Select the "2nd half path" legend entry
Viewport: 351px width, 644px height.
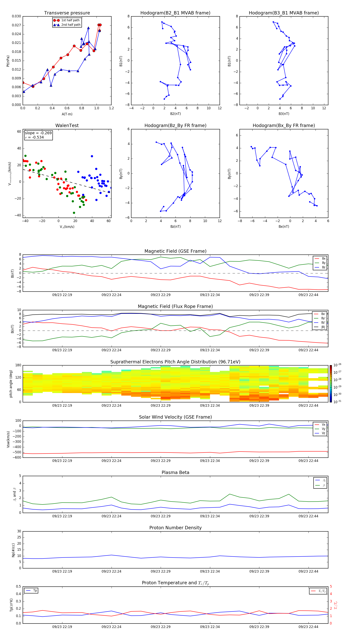[67, 25]
